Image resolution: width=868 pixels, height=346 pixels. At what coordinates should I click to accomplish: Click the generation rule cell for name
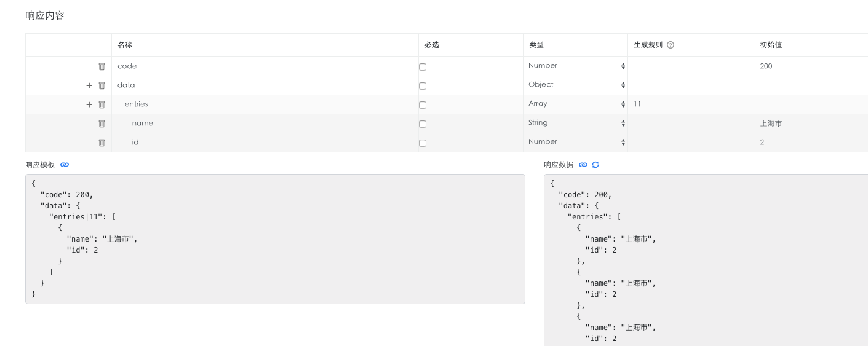pyautogui.click(x=690, y=124)
